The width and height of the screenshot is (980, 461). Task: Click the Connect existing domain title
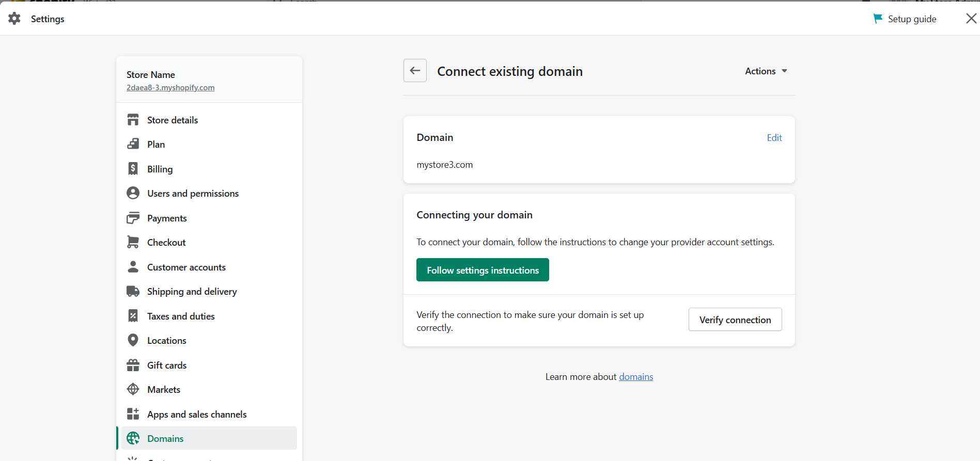pos(510,71)
